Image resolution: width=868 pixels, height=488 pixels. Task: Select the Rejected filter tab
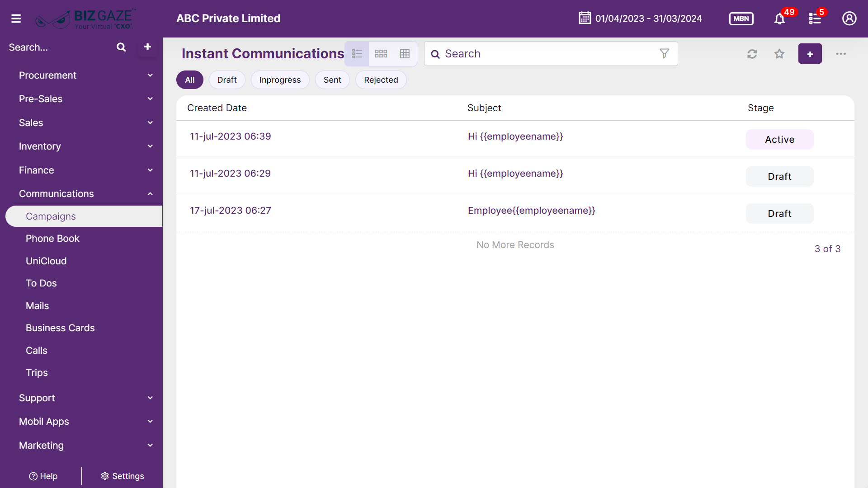click(381, 80)
